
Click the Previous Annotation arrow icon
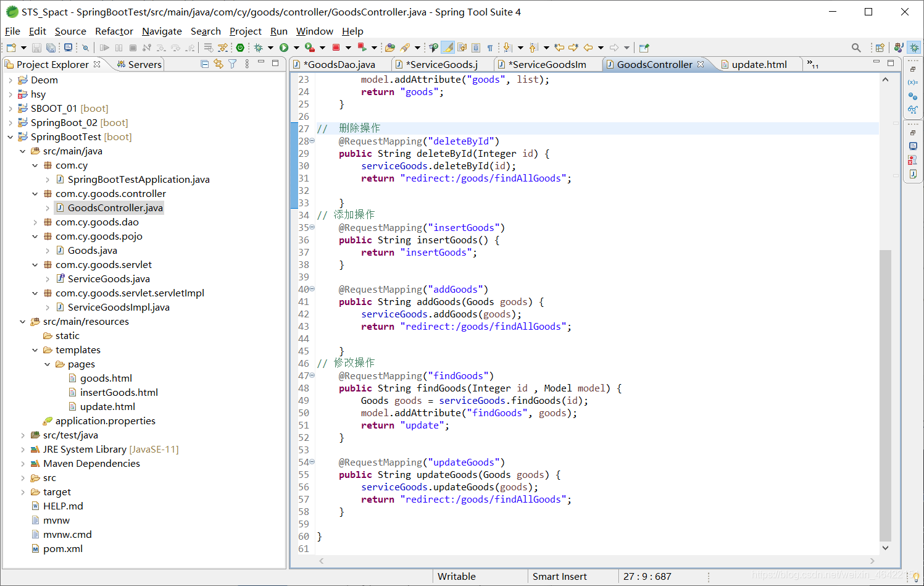(533, 48)
